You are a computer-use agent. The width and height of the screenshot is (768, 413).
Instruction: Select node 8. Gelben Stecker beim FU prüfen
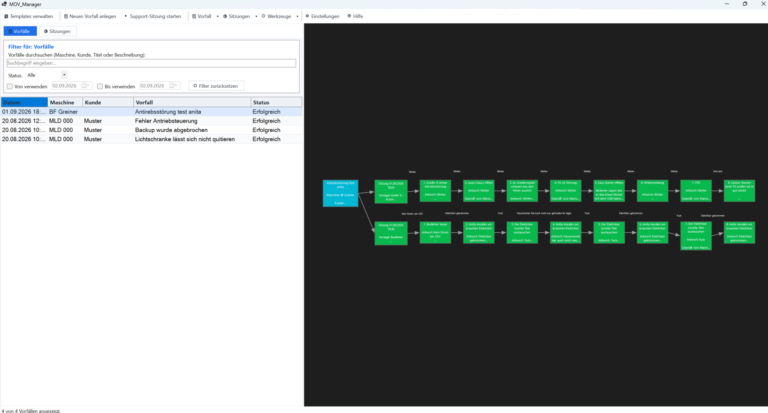(739, 191)
